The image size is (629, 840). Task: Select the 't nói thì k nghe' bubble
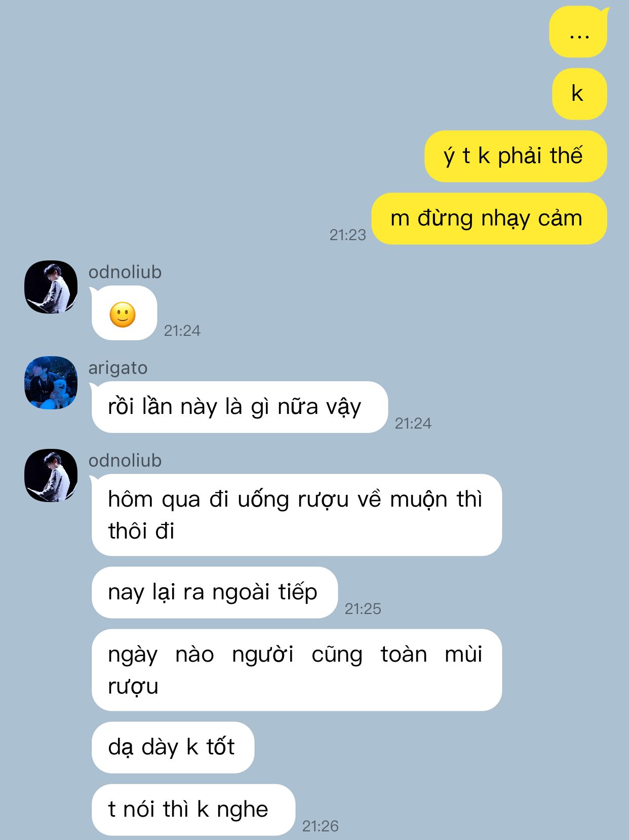(193, 810)
